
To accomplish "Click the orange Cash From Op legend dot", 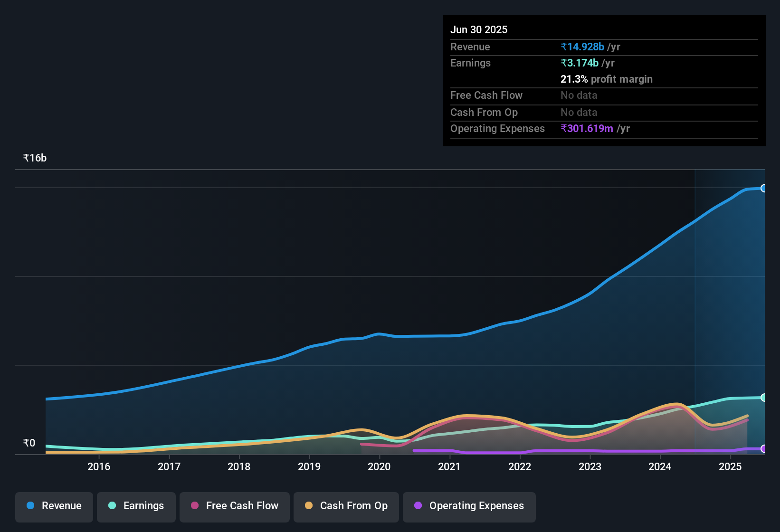I will click(x=309, y=505).
